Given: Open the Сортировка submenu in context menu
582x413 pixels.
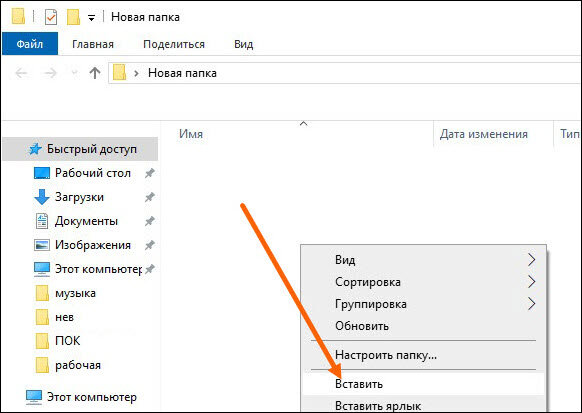Looking at the screenshot, I should [424, 282].
